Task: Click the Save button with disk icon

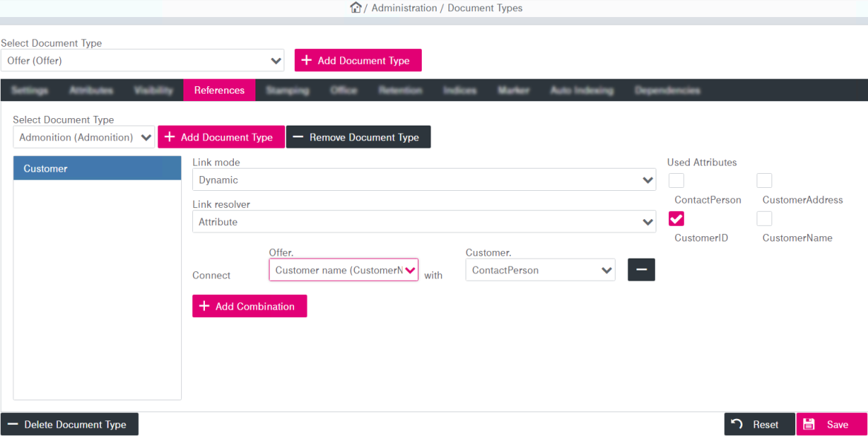Action: pos(831,424)
